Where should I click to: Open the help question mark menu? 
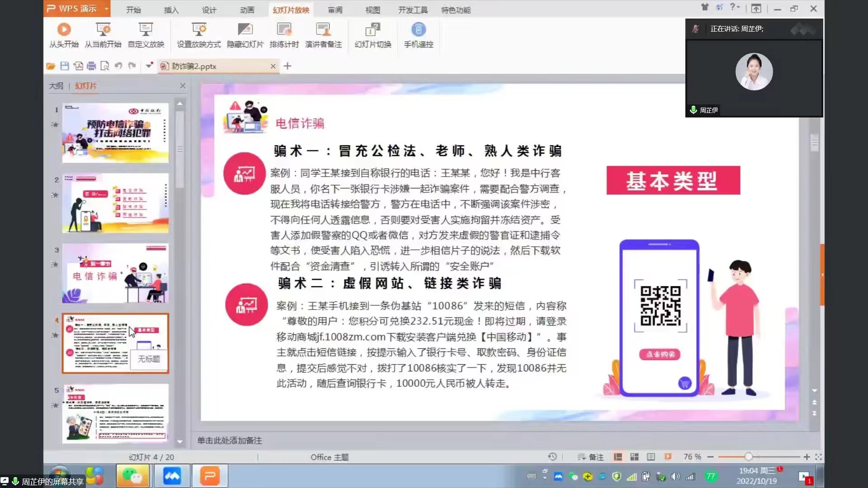pyautogui.click(x=734, y=7)
